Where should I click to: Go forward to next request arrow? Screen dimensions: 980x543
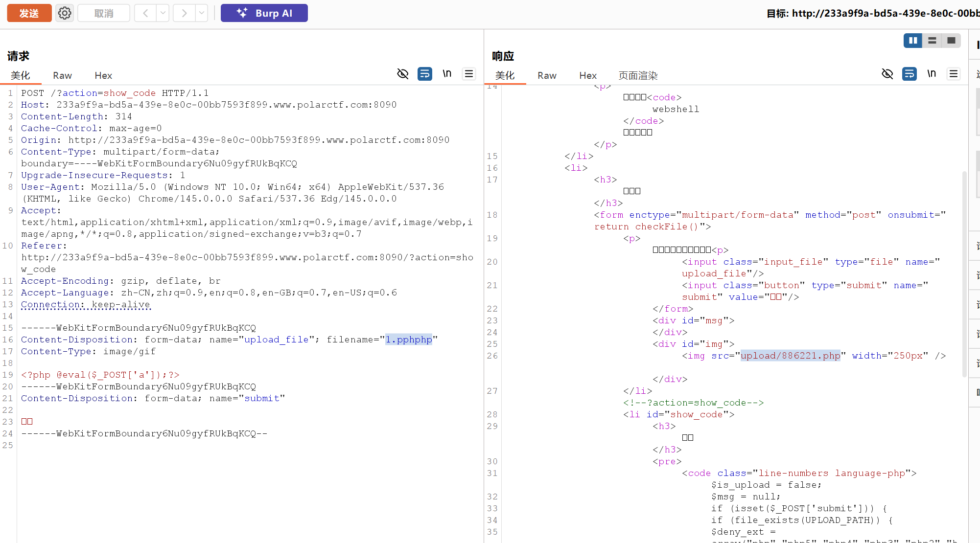click(x=184, y=13)
